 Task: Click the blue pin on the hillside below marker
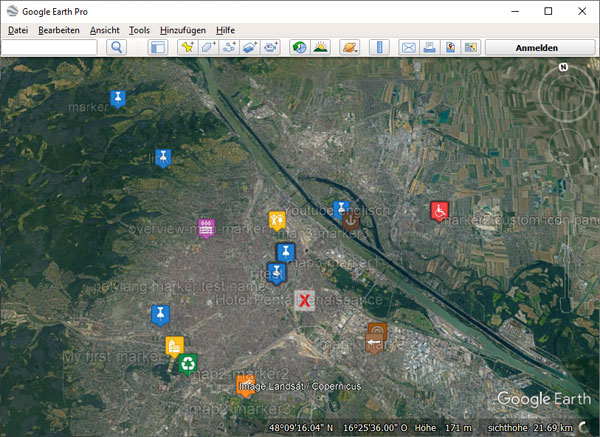click(x=163, y=158)
